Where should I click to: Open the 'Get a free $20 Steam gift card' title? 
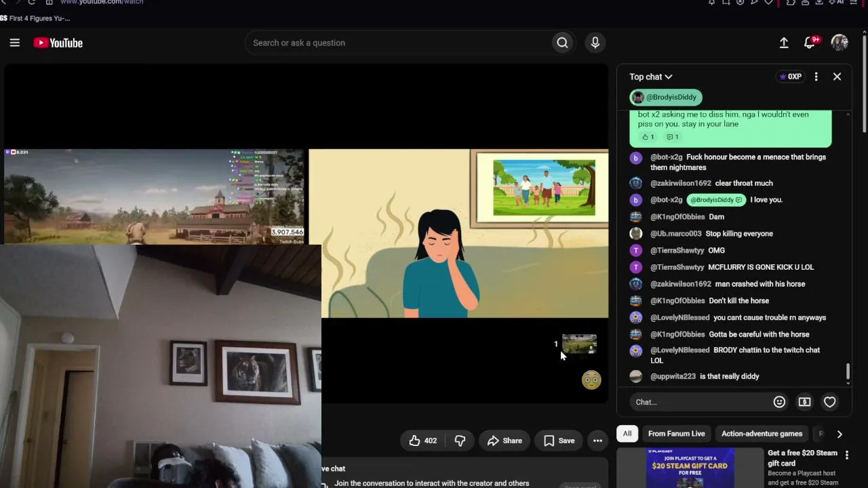tap(802, 458)
